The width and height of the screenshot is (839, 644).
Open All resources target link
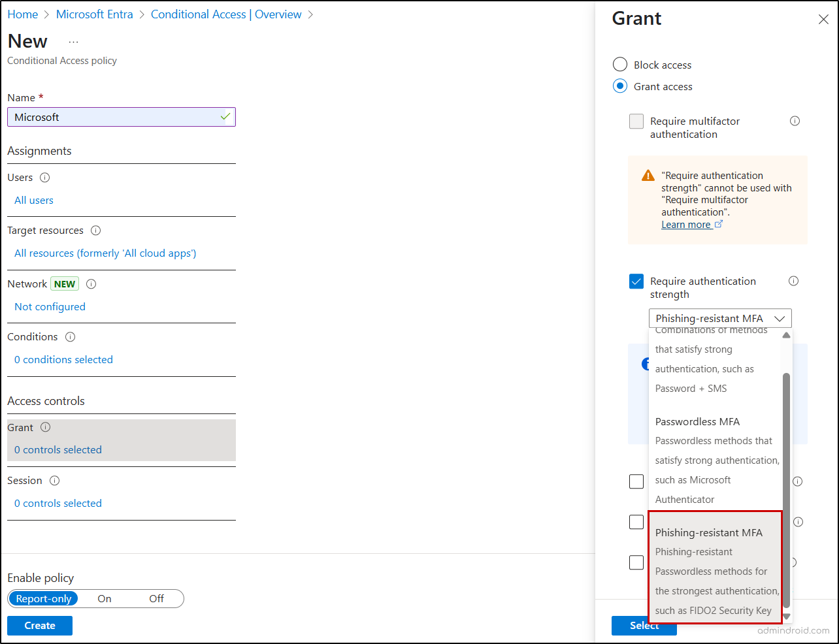pyautogui.click(x=105, y=253)
